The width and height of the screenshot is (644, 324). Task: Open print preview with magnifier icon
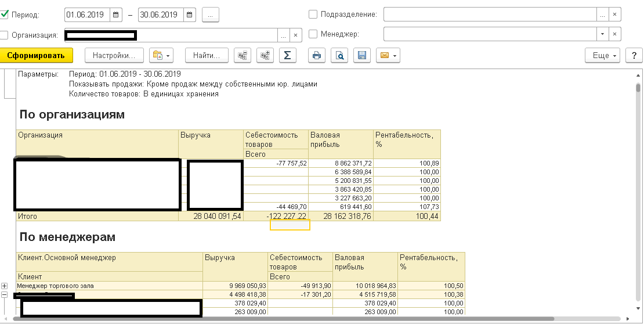coord(340,56)
